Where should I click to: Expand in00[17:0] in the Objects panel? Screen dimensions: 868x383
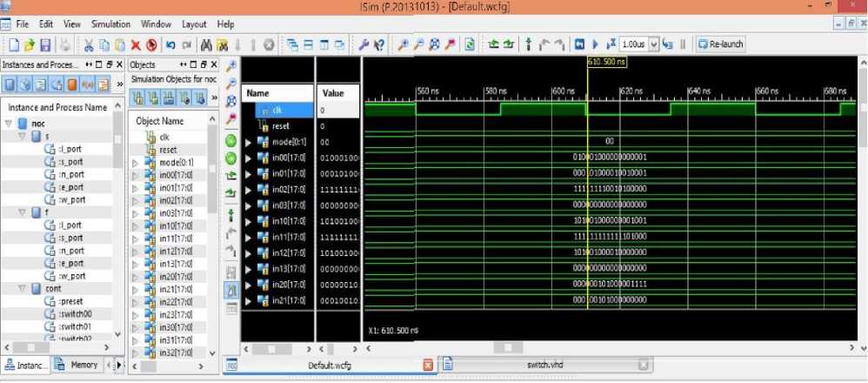point(135,175)
